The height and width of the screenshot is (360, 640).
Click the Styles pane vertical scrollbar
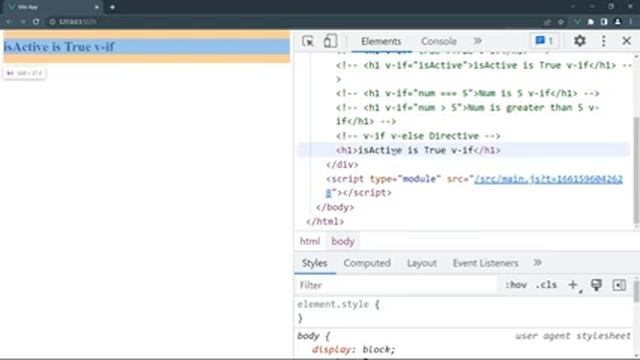coord(636,291)
